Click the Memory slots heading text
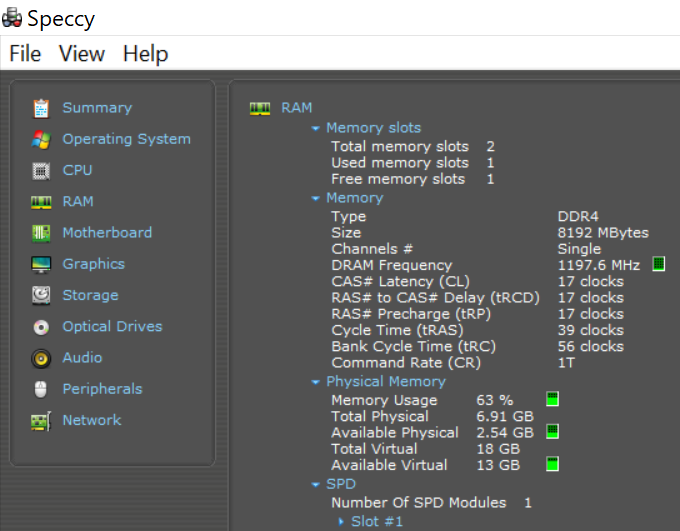 click(x=373, y=128)
